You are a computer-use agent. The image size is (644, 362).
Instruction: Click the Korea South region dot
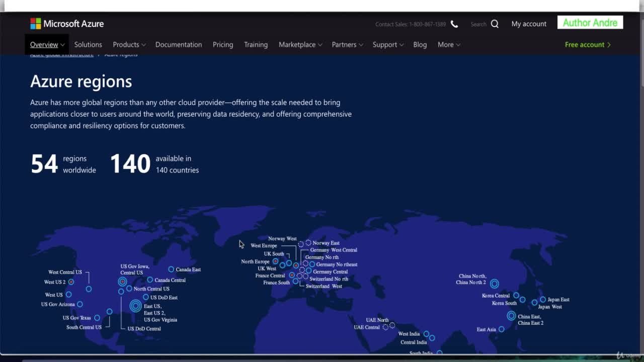[522, 300]
